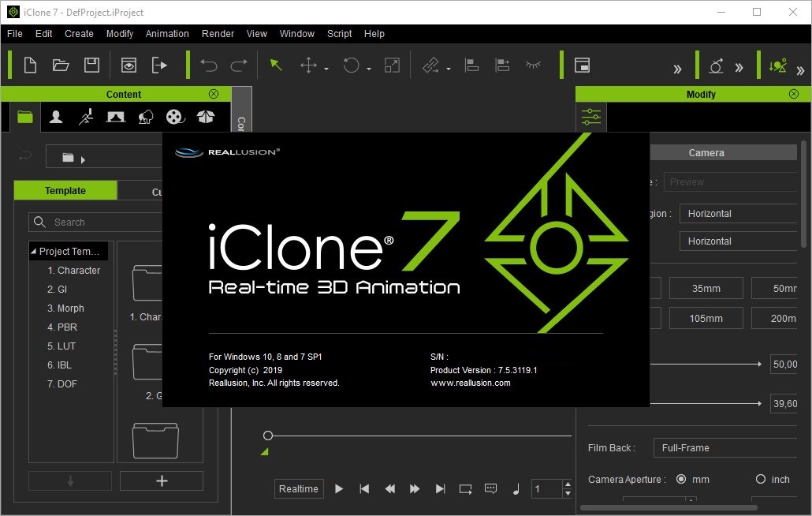The image size is (812, 516).
Task: Open the Actor tab in Content panel
Action: pyautogui.click(x=56, y=117)
